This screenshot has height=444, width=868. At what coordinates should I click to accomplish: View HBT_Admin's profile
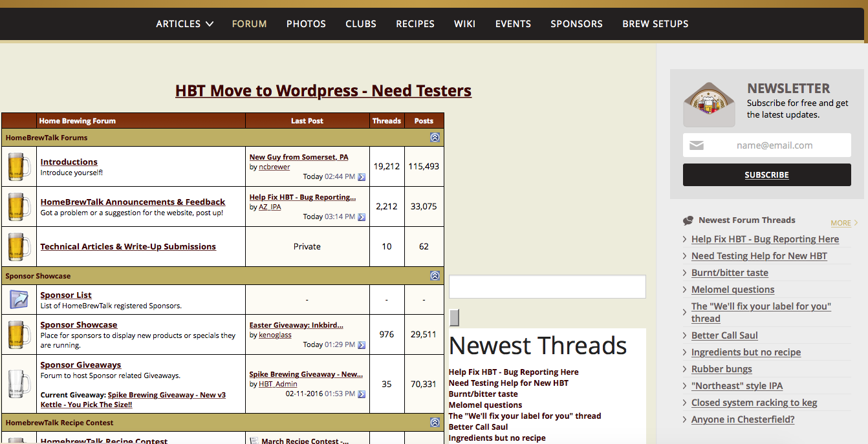[x=278, y=385]
